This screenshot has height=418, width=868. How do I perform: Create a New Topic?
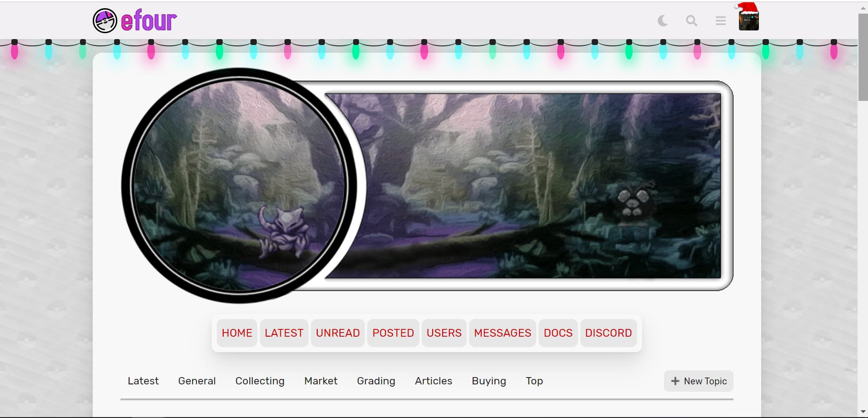click(698, 381)
